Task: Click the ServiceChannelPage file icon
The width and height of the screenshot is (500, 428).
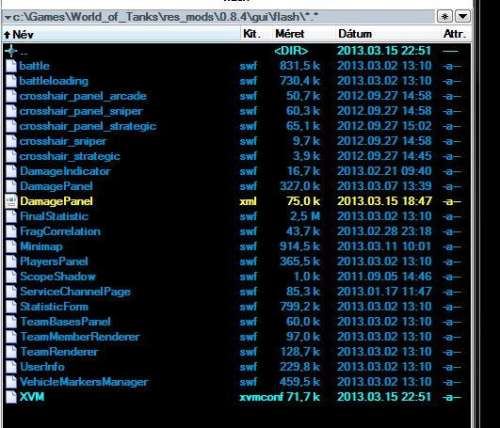Action: [11, 292]
